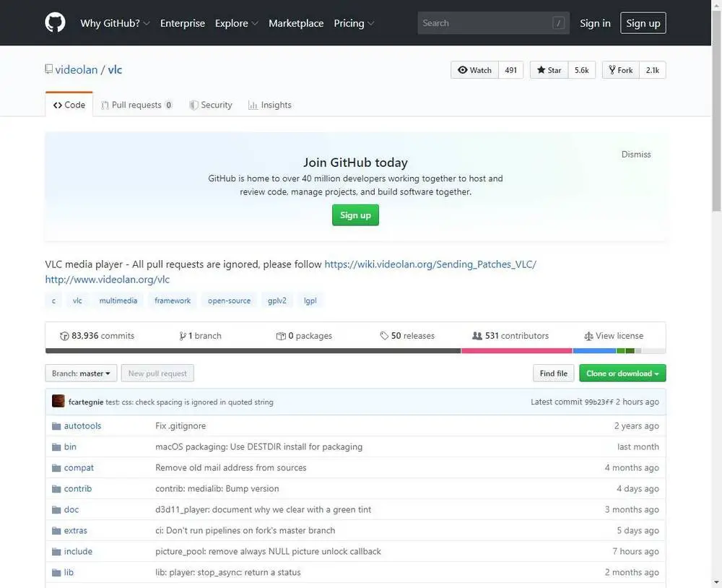Open the Sending_Patches_VLC wiki link
Image resolution: width=722 pixels, height=588 pixels.
[430, 264]
